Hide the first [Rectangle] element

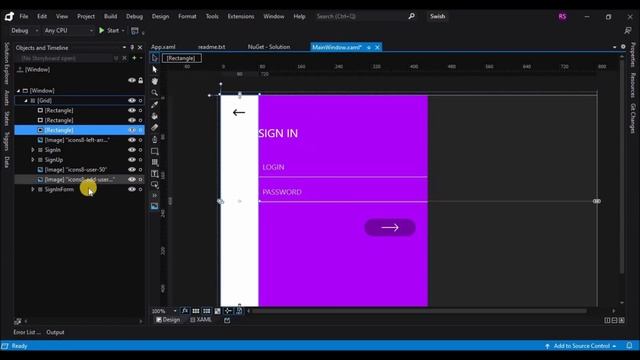click(x=131, y=110)
